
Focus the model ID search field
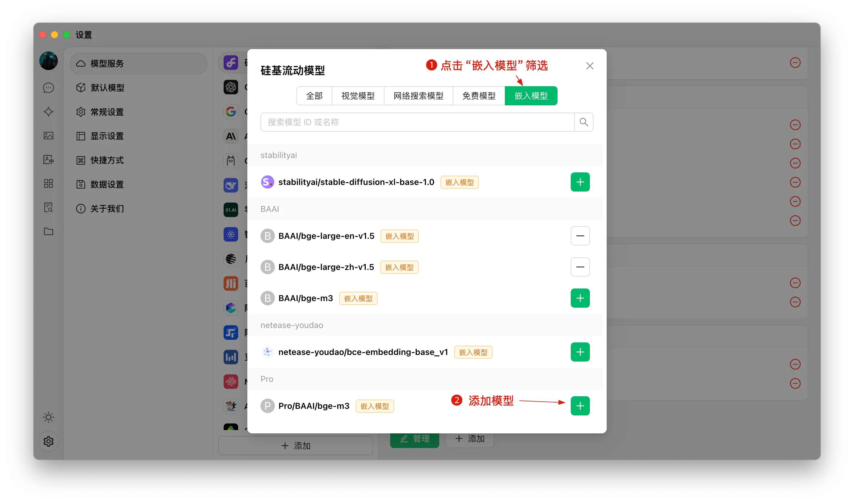coord(417,122)
